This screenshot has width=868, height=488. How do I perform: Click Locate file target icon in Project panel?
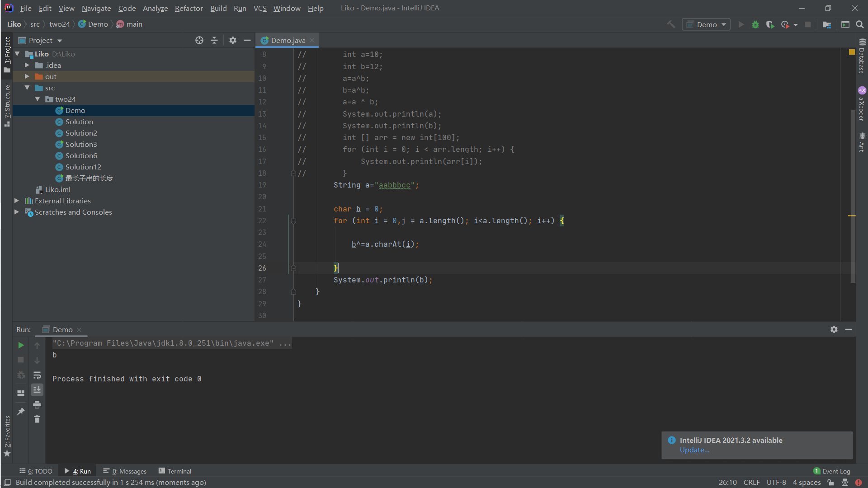(199, 40)
